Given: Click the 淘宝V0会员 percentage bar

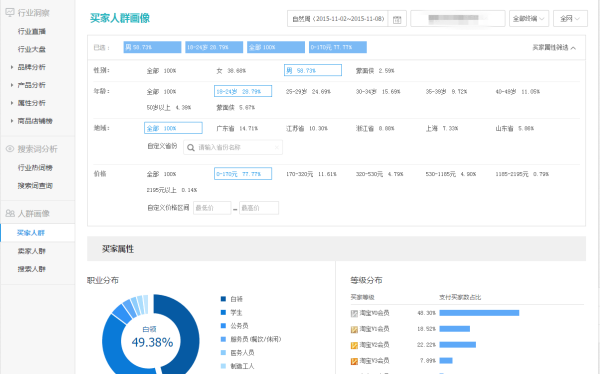Looking at the screenshot, I should point(479,313).
